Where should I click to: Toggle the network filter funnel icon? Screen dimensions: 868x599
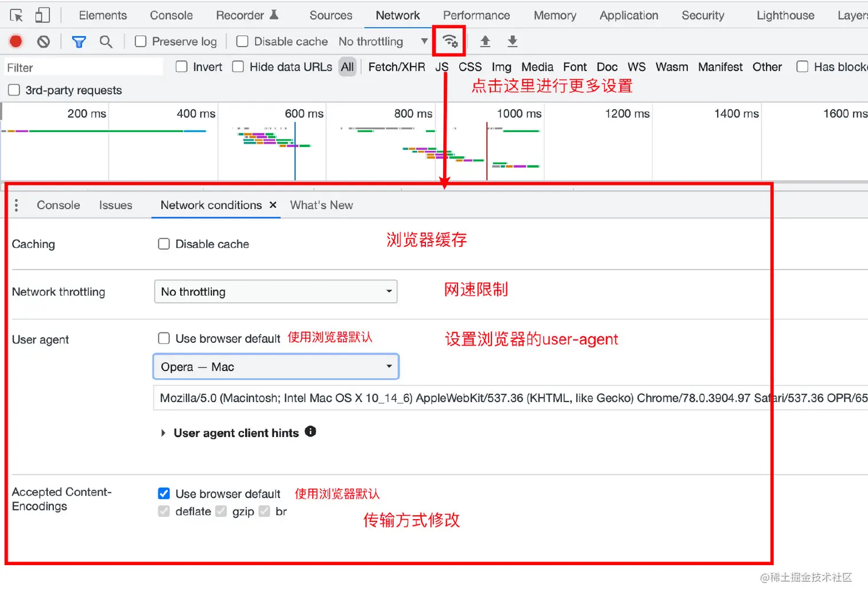(x=79, y=41)
